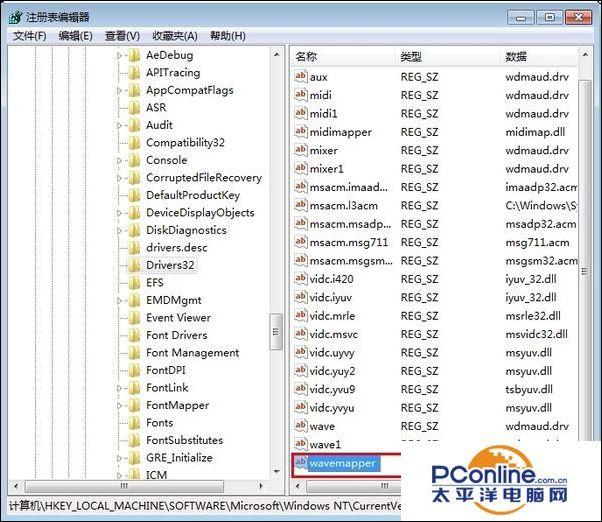
Task: Click the midimap.dll data cell
Action: (535, 132)
